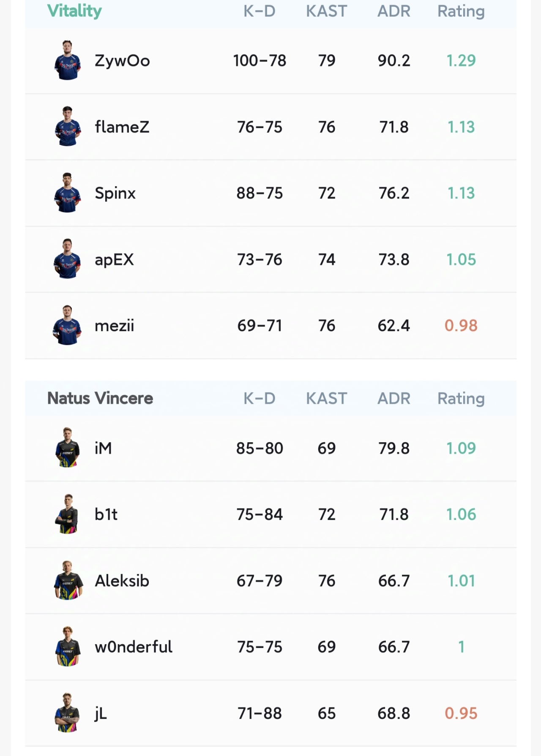Click Aleksib's avatar thumbnail
Viewport: 541px width, 756px height.
point(68,581)
